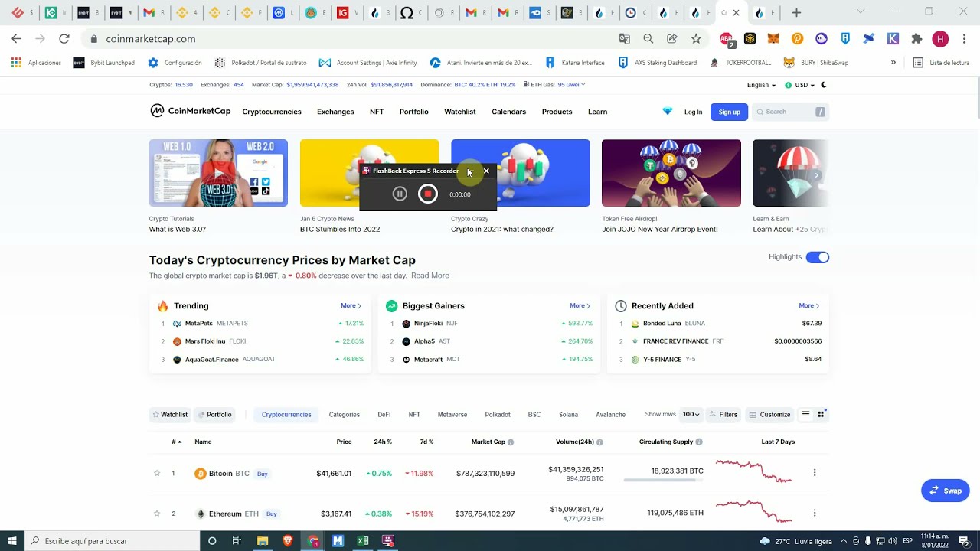Show more bookmarks with the chevron
980x551 pixels.
(x=893, y=63)
